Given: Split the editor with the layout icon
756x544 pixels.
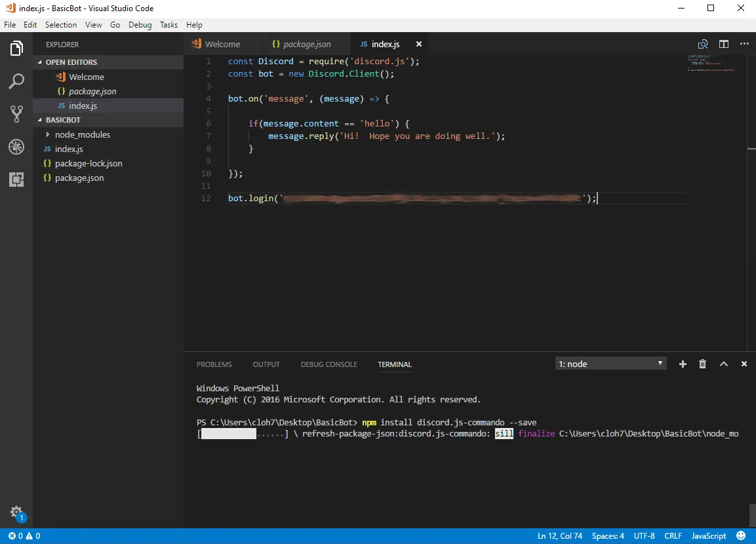Looking at the screenshot, I should tap(723, 44).
